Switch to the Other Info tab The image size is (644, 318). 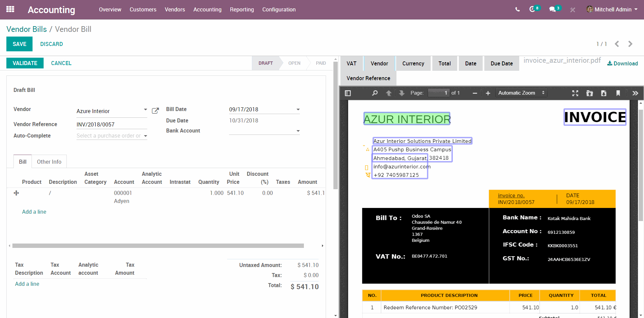point(49,162)
